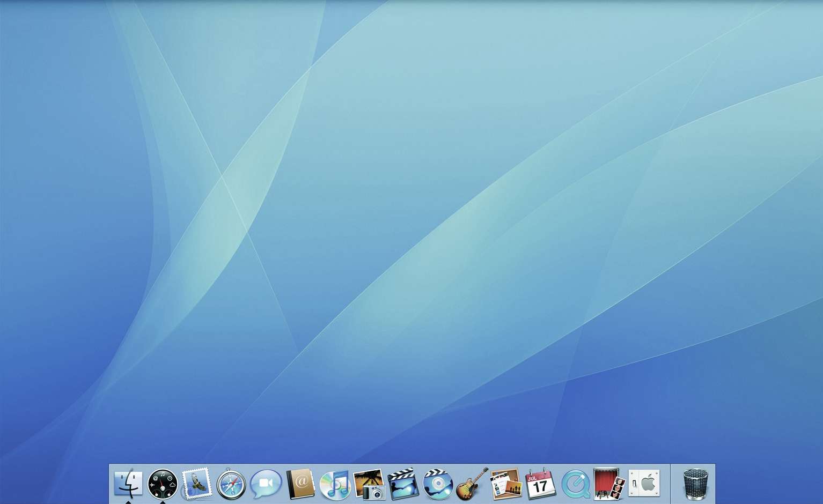Launch iMovie clapperboard icon
The height and width of the screenshot is (504, 823).
pos(403,484)
